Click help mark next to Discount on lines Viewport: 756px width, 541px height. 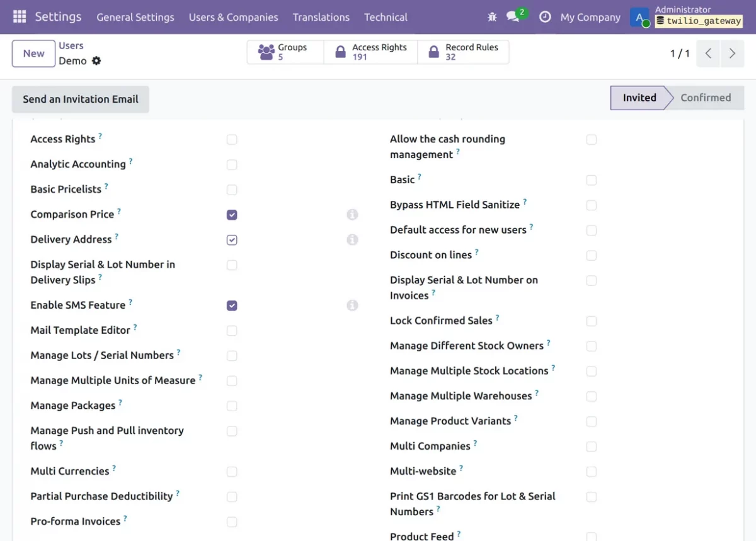[x=476, y=252]
